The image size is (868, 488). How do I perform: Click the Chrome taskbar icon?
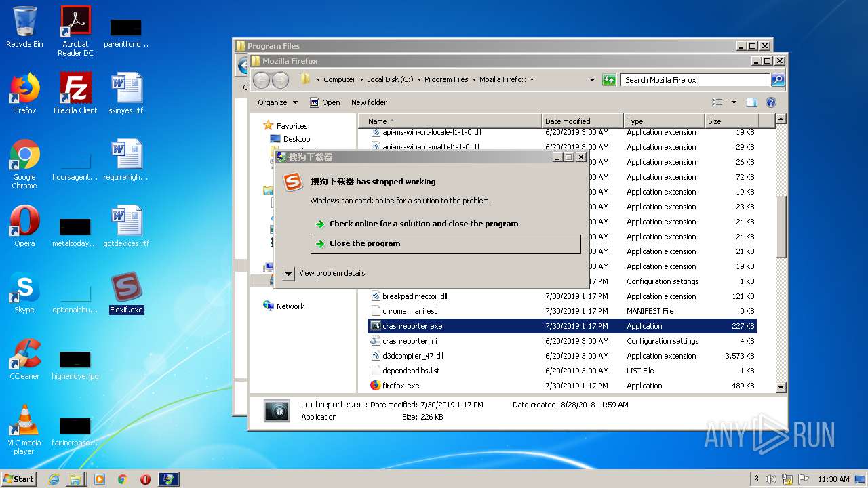123,479
